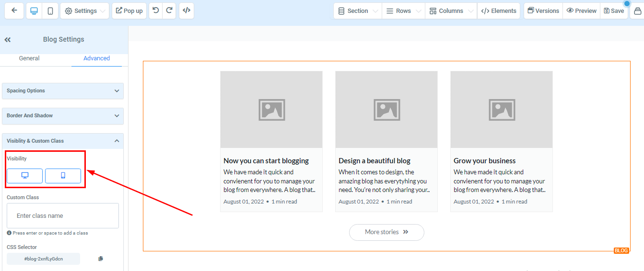Image resolution: width=644 pixels, height=271 pixels.
Task: Expand the Border And Shadow section
Action: [63, 116]
